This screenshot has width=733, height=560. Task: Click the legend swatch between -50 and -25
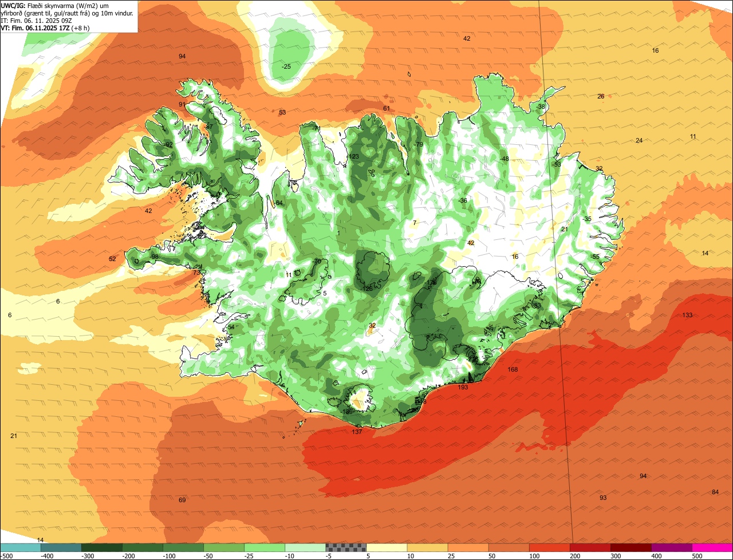(x=224, y=547)
